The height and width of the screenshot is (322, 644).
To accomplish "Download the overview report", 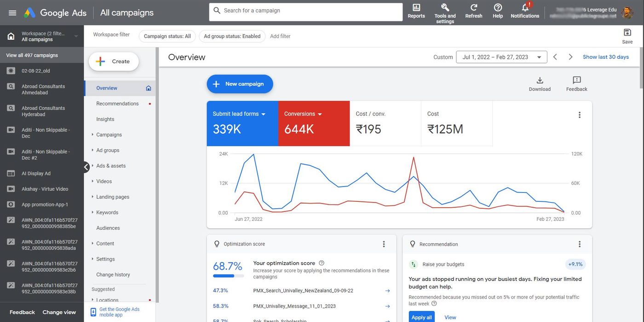I will (540, 84).
